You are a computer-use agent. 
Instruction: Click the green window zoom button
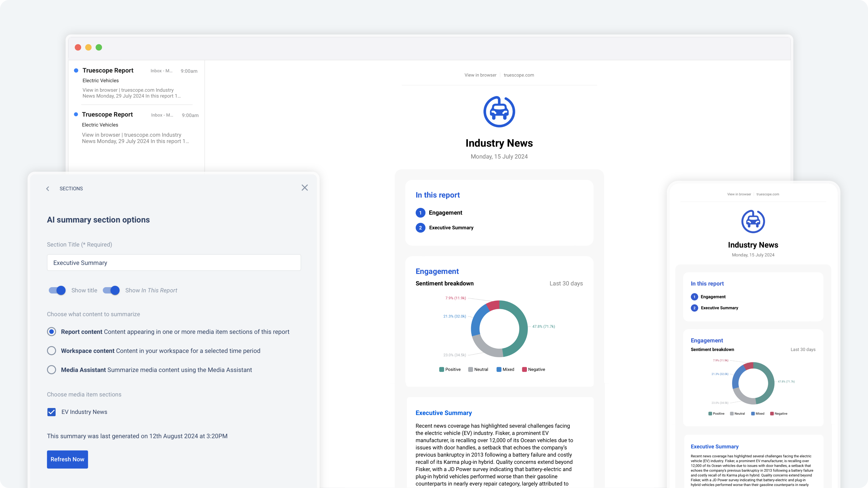pos(99,47)
